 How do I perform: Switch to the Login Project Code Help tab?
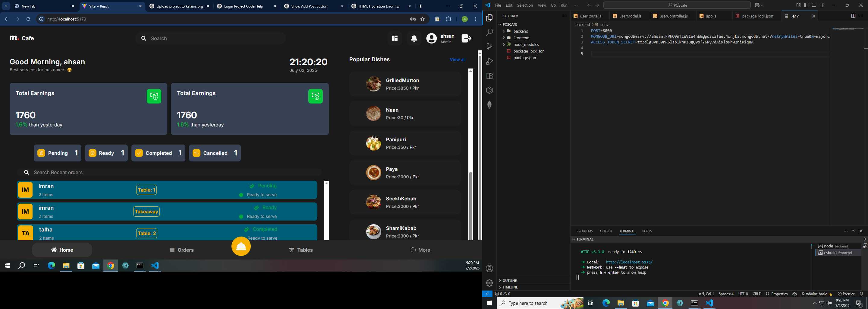coord(246,6)
